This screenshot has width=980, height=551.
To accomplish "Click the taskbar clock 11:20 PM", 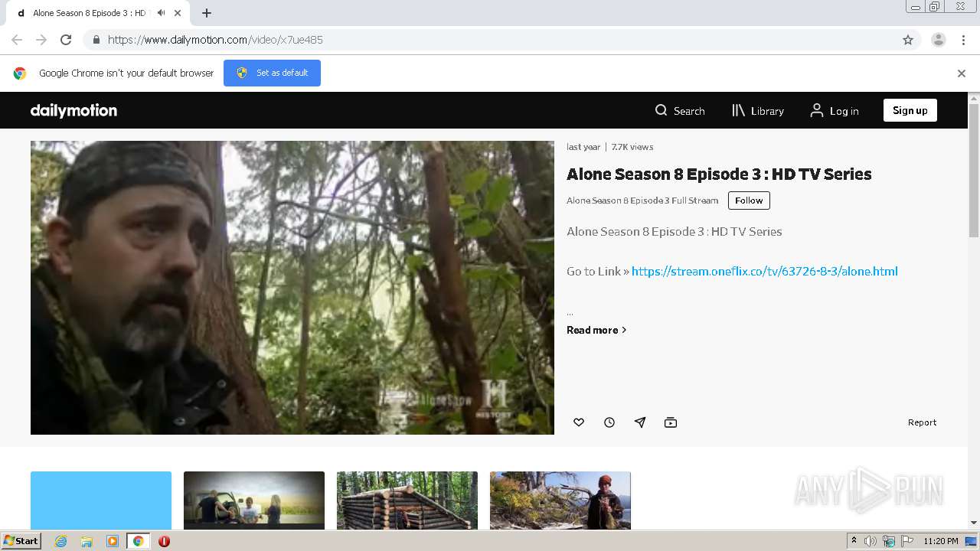I will (x=941, y=541).
